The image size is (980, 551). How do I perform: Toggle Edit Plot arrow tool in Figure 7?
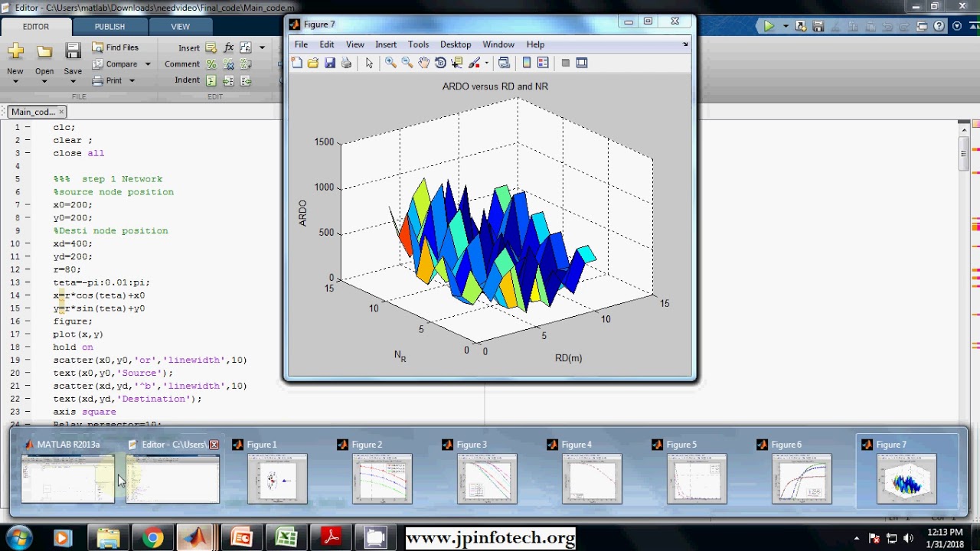tap(369, 63)
